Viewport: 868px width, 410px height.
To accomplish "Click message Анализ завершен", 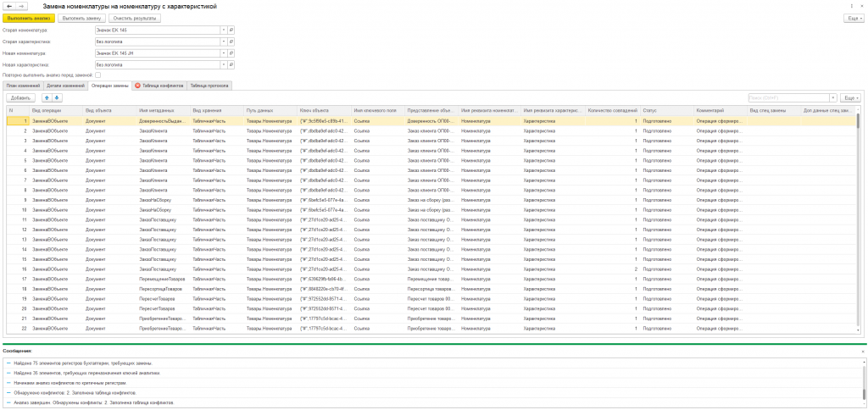I will (93, 403).
